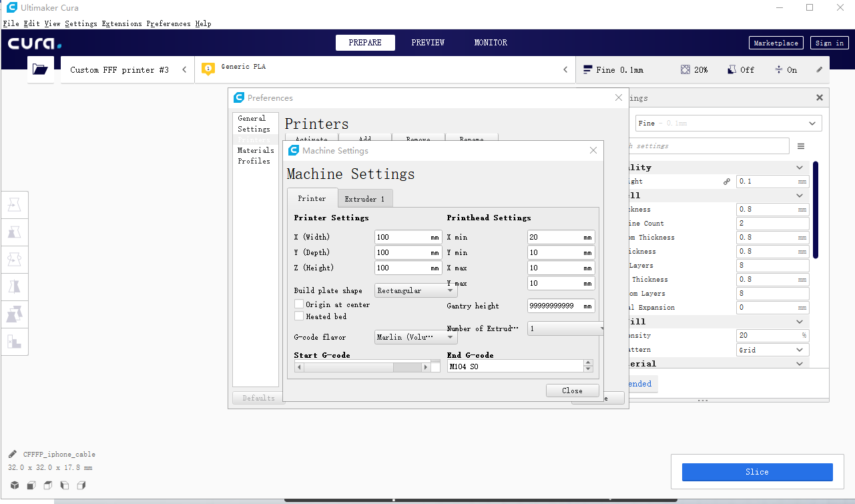Click the End G-code stepper arrows

click(x=588, y=366)
